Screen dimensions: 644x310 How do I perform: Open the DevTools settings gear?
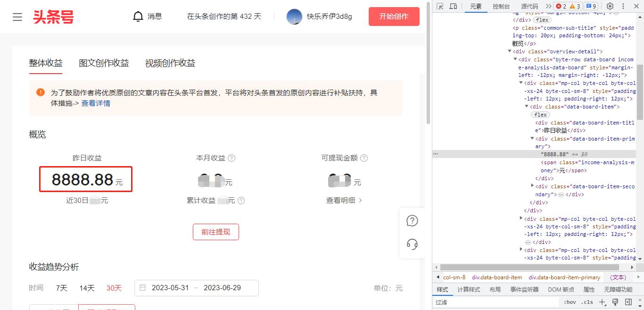pos(610,6)
